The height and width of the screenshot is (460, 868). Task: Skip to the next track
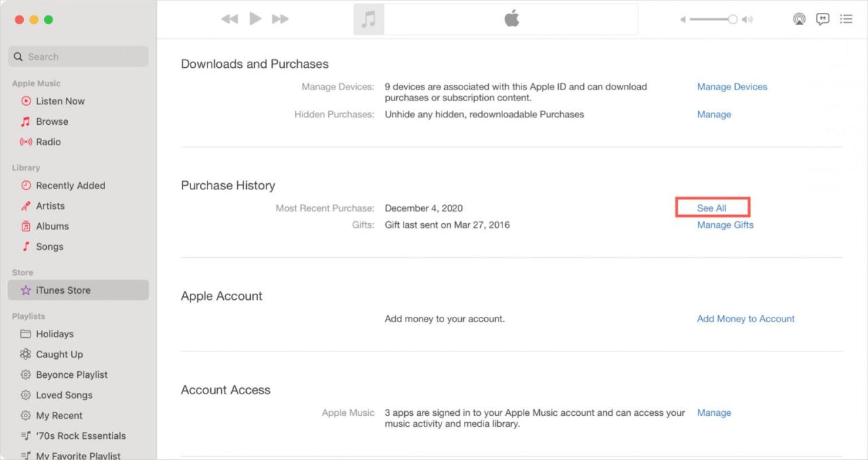280,18
